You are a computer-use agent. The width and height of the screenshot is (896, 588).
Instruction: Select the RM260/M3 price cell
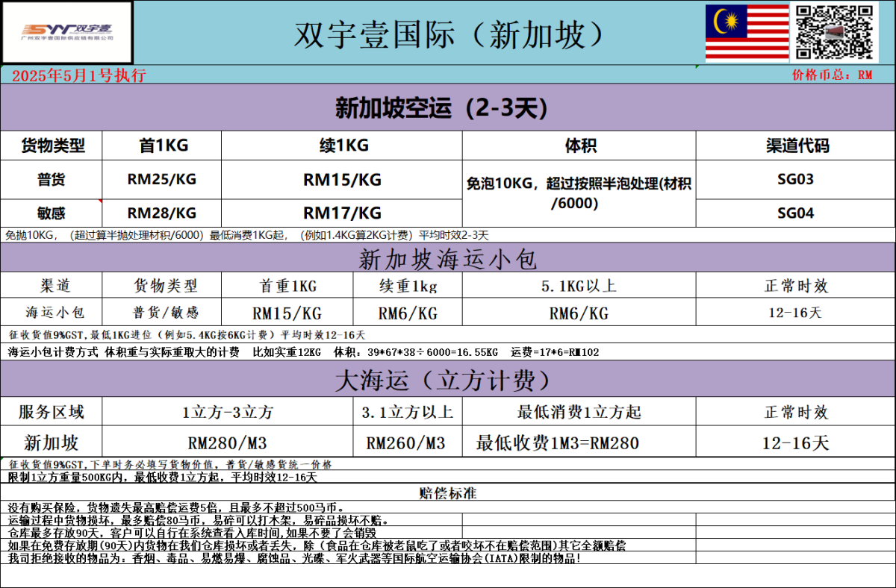click(x=408, y=442)
